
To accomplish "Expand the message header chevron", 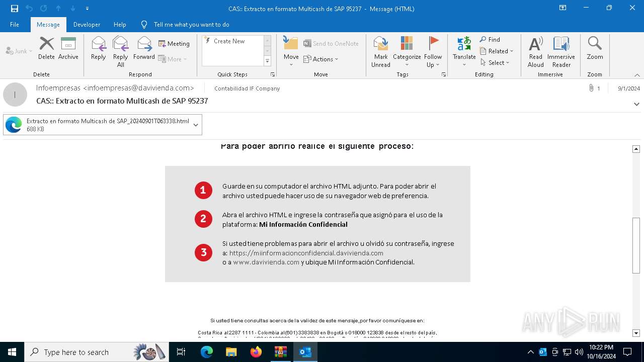I will point(636,104).
